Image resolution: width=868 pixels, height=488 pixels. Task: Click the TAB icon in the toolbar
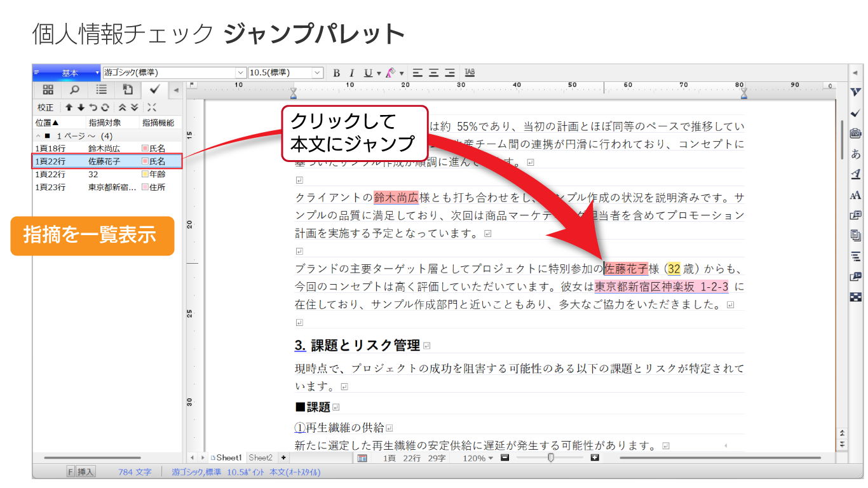click(x=470, y=72)
